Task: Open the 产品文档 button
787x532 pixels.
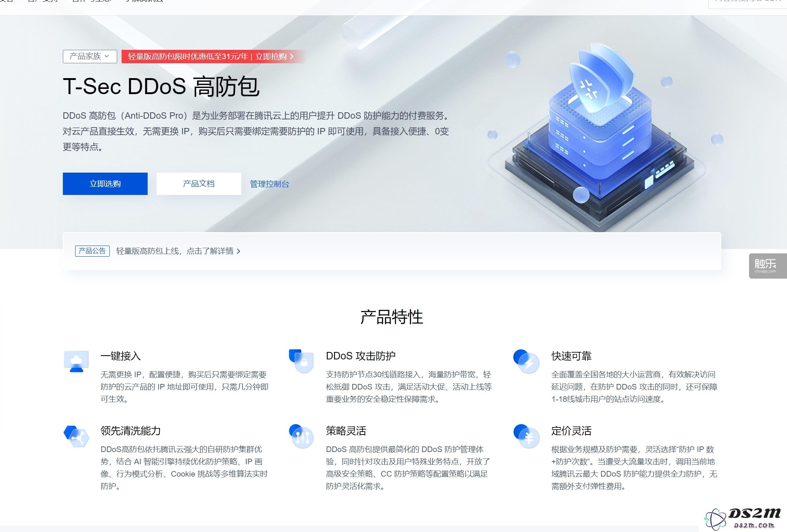Action: [199, 184]
